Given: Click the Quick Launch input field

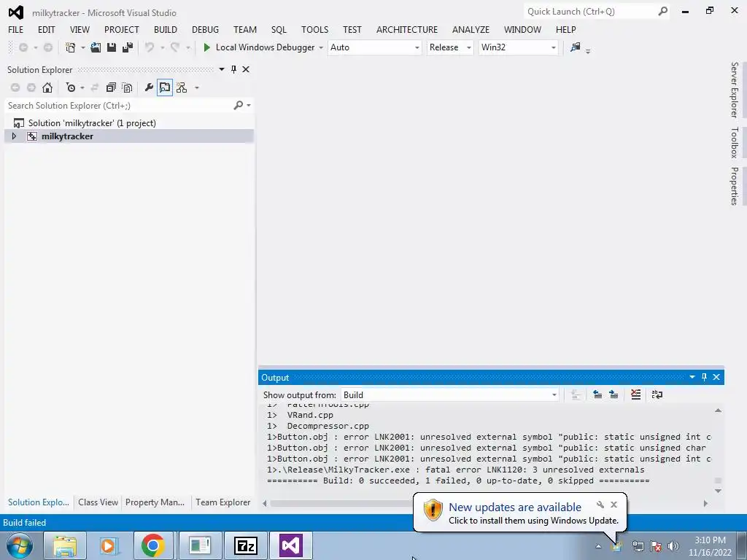Looking at the screenshot, I should tap(589, 12).
